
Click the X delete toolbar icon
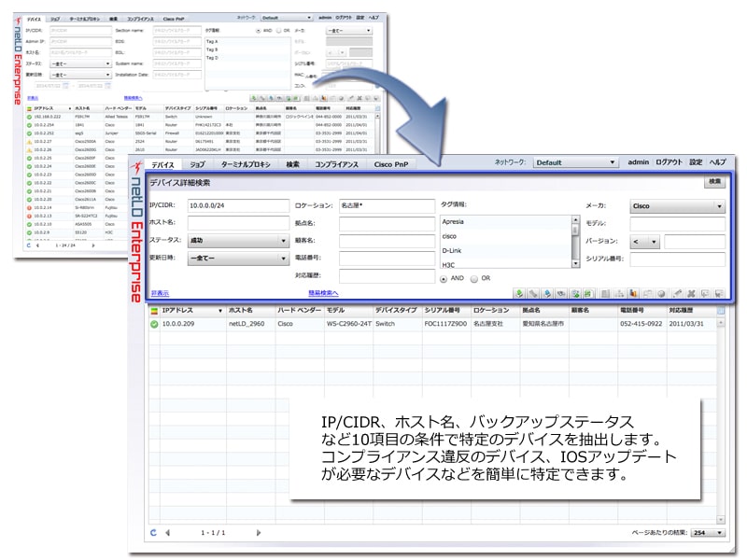point(691,293)
